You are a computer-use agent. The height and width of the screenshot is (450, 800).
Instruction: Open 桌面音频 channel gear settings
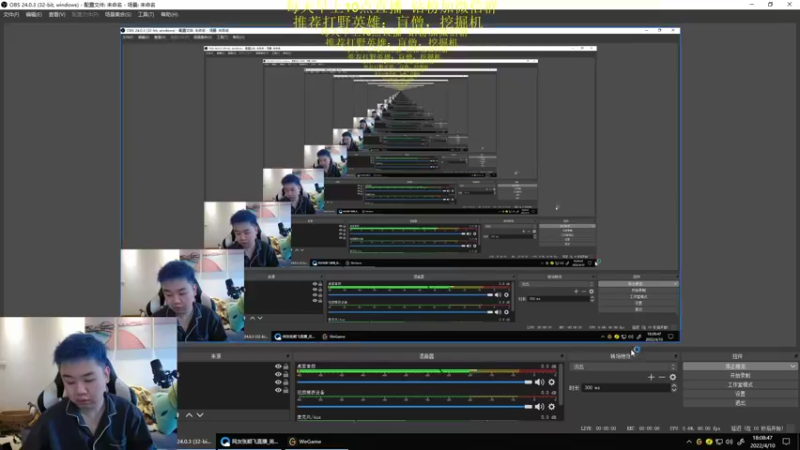(552, 382)
